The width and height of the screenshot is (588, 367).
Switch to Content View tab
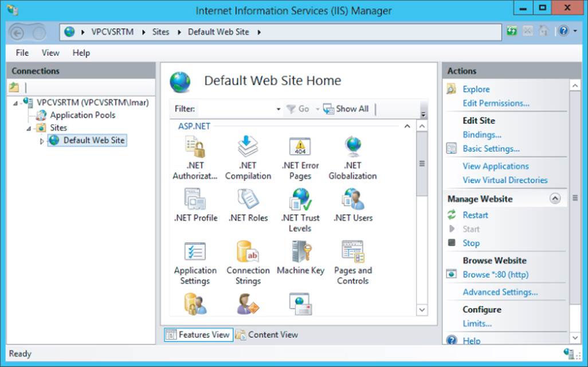[266, 334]
